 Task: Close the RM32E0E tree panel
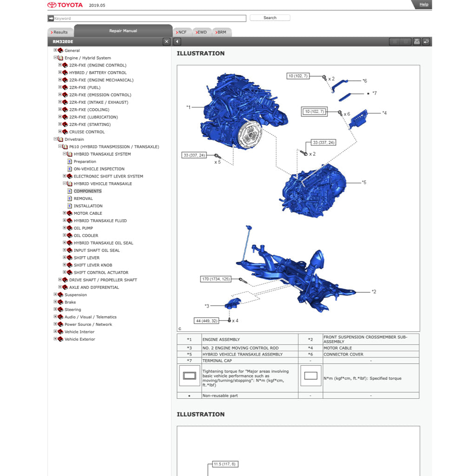point(166,42)
